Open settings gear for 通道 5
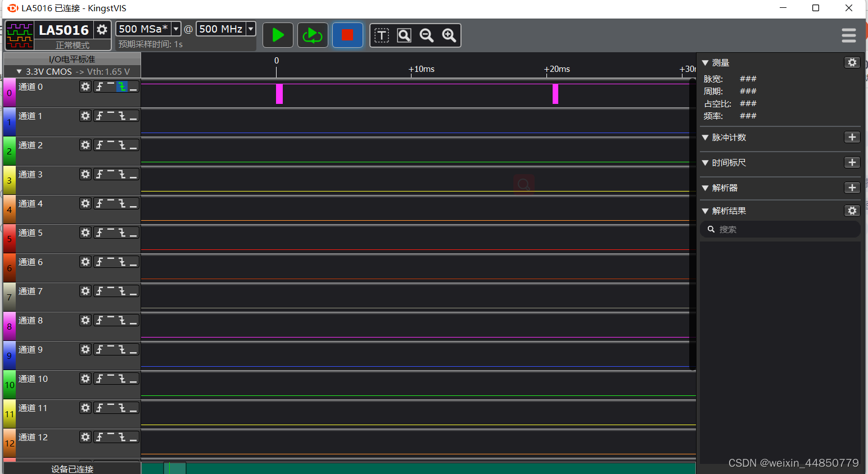Screen dimensions: 868x474 click(x=85, y=233)
